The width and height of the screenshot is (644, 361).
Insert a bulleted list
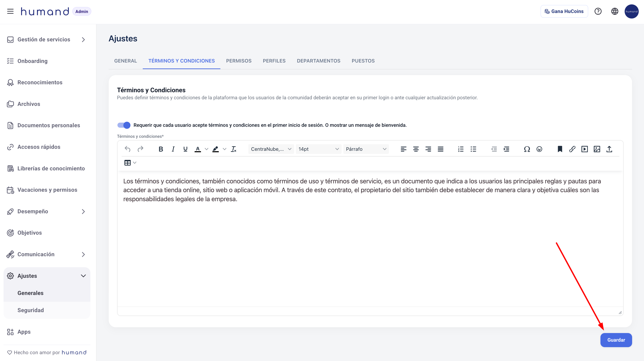[x=473, y=149]
